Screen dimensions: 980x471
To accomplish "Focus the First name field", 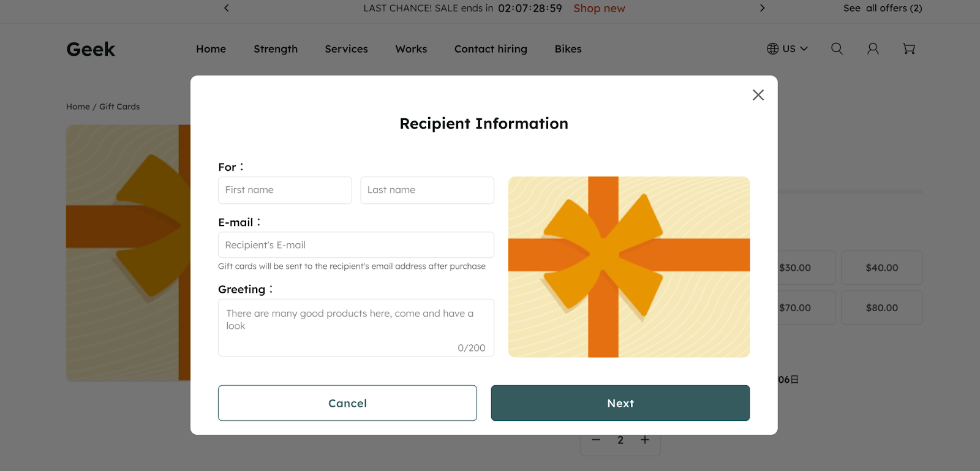I will tap(285, 190).
